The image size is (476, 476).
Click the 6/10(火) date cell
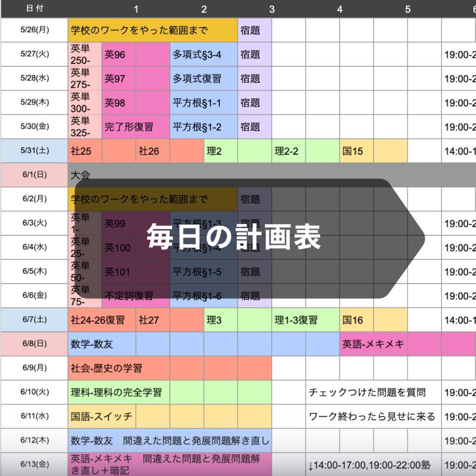tap(34, 392)
